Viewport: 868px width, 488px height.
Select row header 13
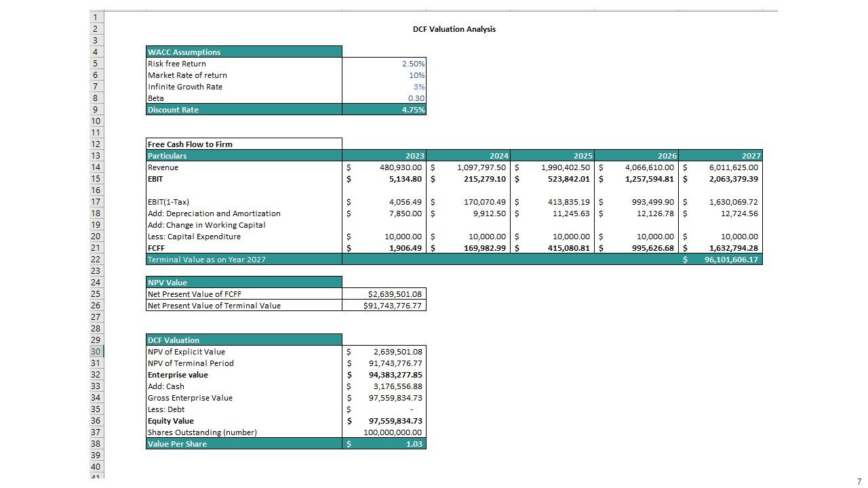pos(96,156)
